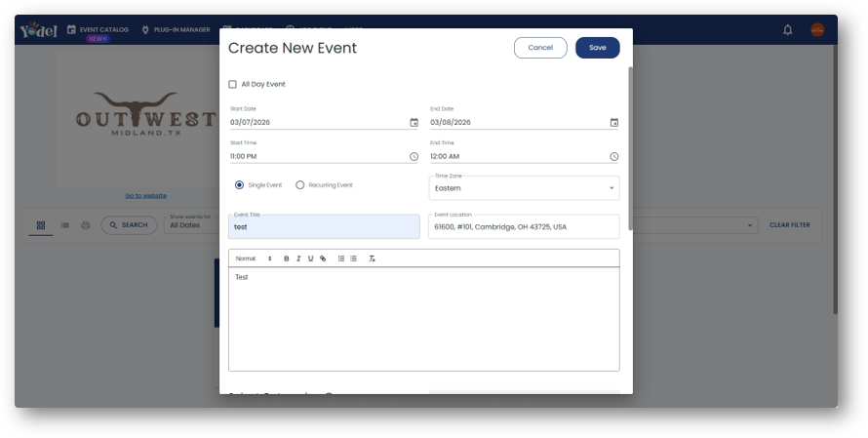The height and width of the screenshot is (438, 868).
Task: Apply bulleted list in description editor
Action: pos(353,259)
